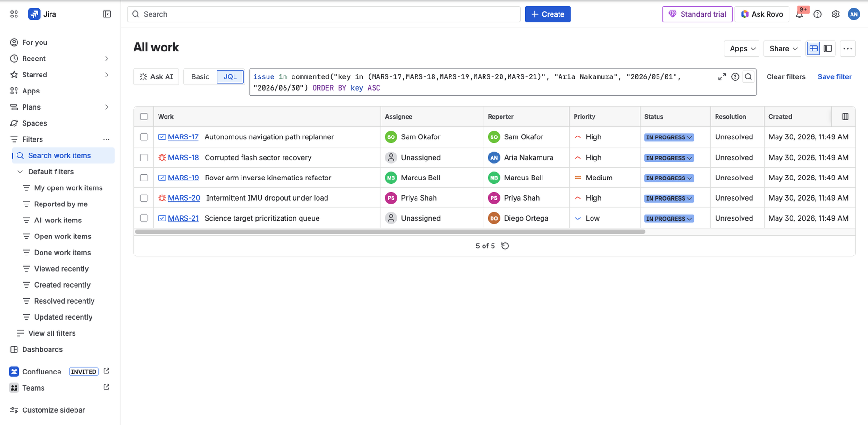Select Updated recently filter
This screenshot has height=425, width=868.
(x=63, y=317)
